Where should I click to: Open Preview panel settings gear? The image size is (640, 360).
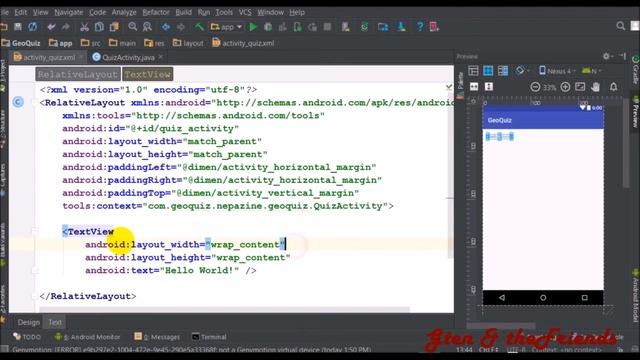coord(606,56)
